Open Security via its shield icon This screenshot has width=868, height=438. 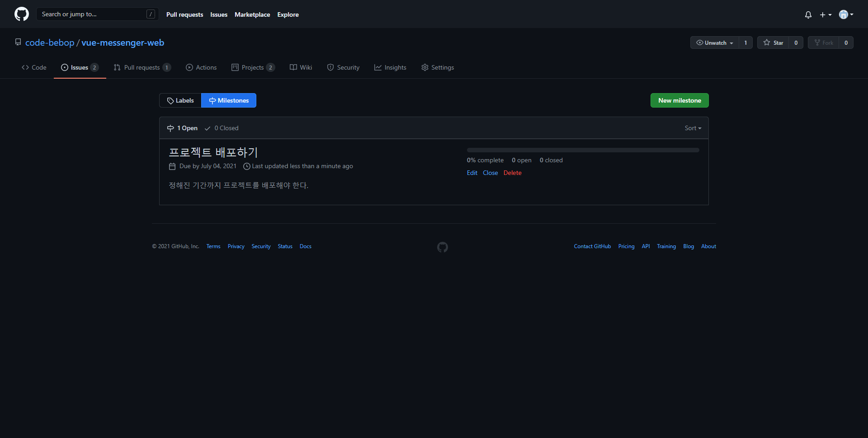click(330, 67)
